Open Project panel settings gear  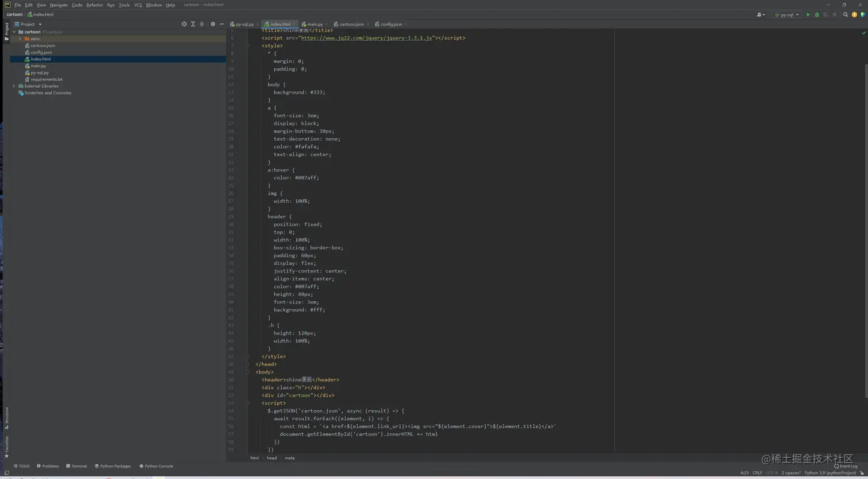point(212,24)
